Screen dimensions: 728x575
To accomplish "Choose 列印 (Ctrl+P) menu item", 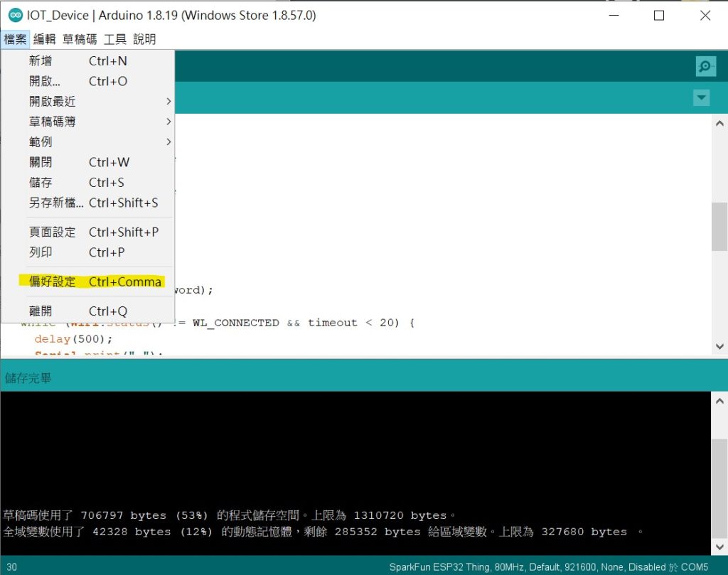I will click(x=87, y=252).
